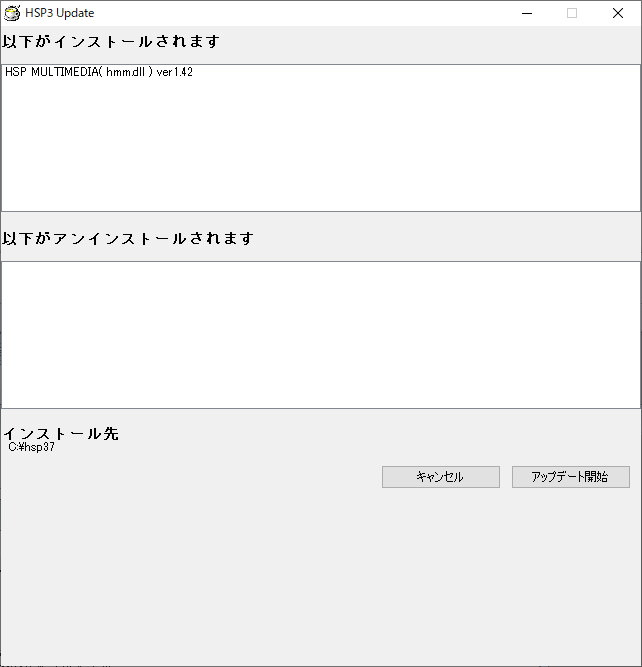Viewport: 642px width, 667px height.
Task: Click gray strip right of アンインストール heading
Action: click(x=447, y=238)
